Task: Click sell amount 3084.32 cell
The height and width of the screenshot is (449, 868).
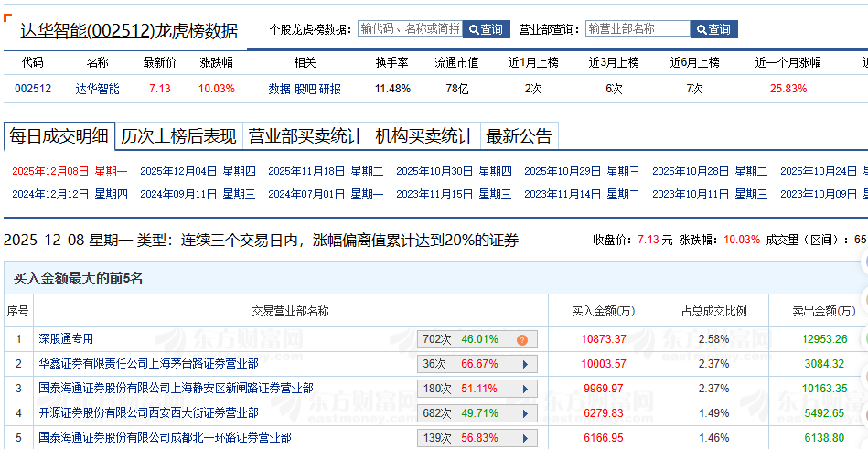Action: 825,364
